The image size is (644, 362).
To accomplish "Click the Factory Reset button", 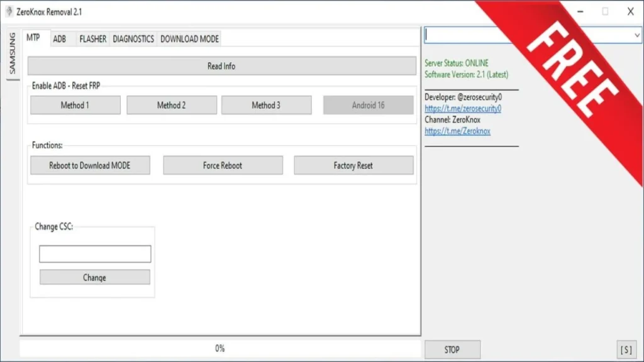I will tap(353, 166).
